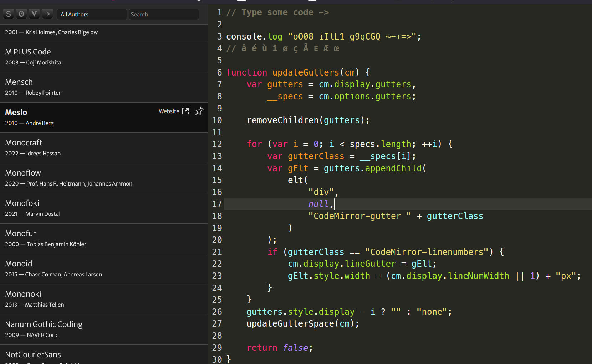The height and width of the screenshot is (364, 592).
Task: Click into the Search field
Action: click(164, 14)
